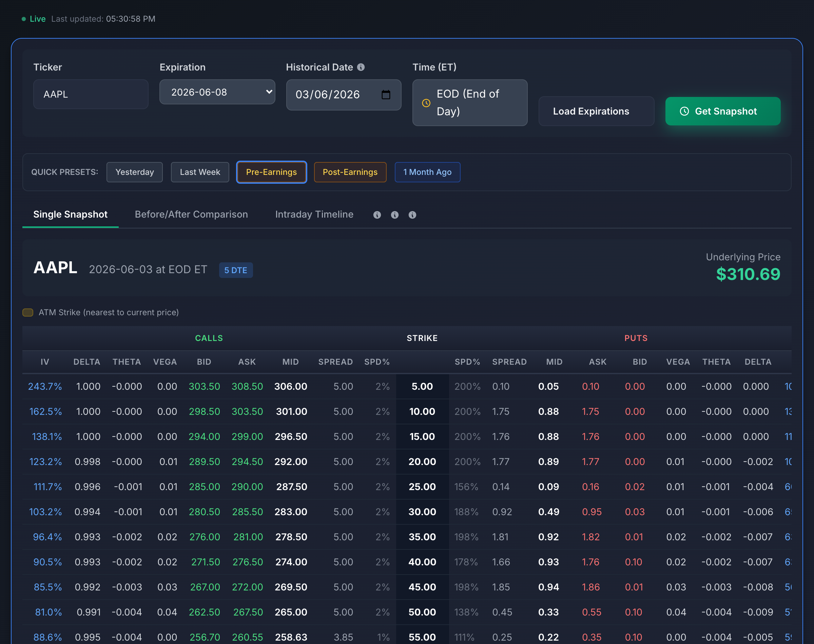814x644 pixels.
Task: Switch to Before/After Comparison tab
Action: pyautogui.click(x=191, y=215)
